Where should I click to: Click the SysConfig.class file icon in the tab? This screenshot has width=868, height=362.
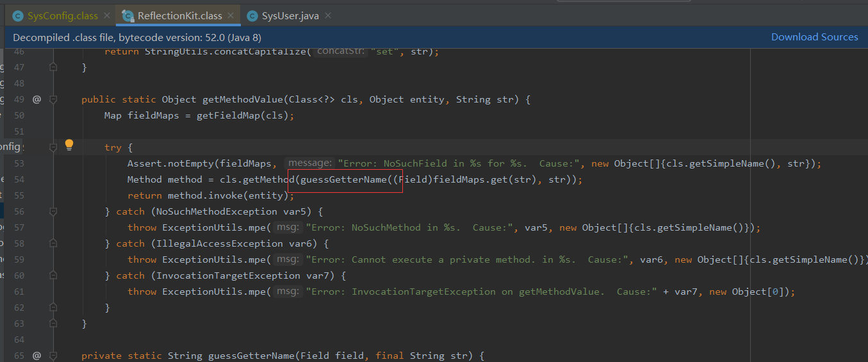coord(17,15)
